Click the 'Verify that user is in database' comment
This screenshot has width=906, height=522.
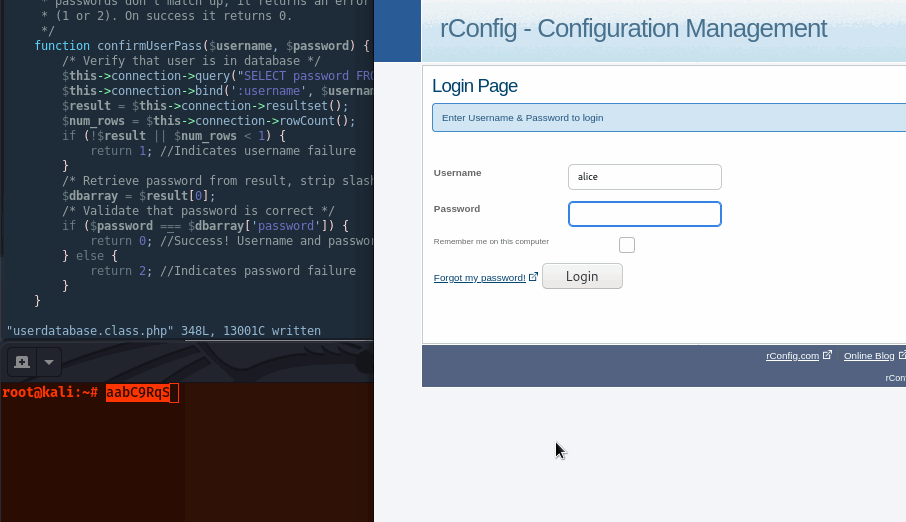click(x=191, y=61)
